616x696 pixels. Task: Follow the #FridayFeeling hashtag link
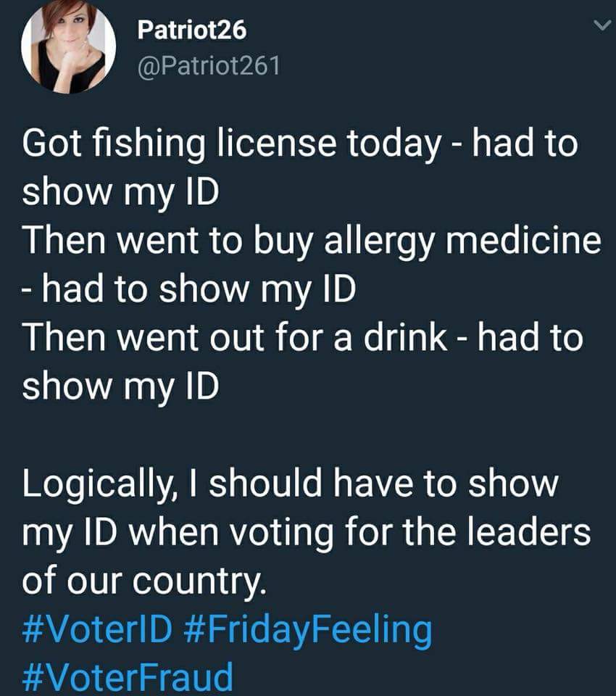313,630
